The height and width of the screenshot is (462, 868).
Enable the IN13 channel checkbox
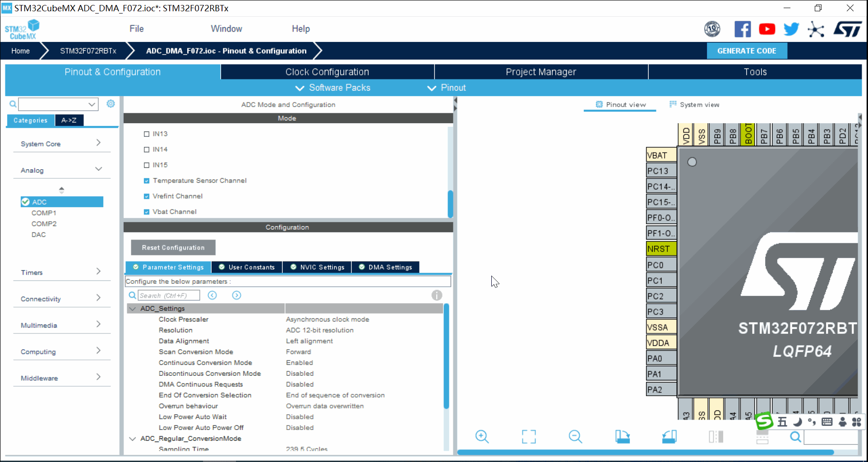[x=146, y=134]
